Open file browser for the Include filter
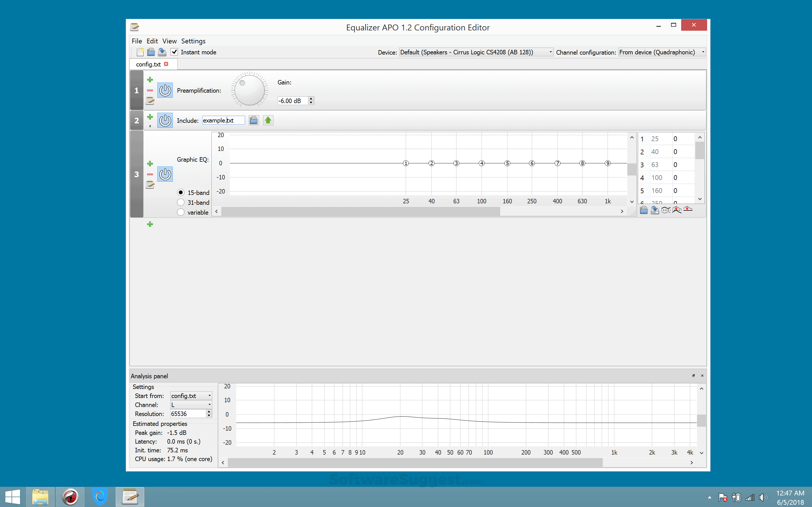Screen dimensions: 812x507 pyautogui.click(x=254, y=120)
